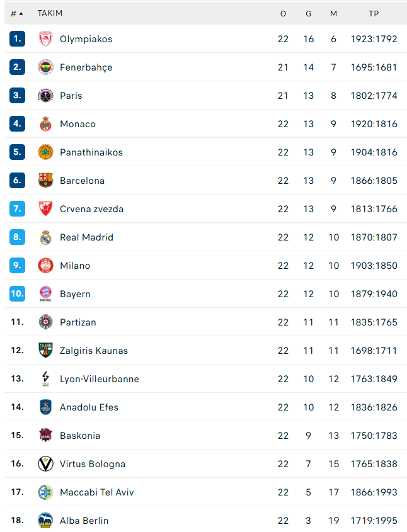Click the rank 1 blue position badge

tap(17, 38)
